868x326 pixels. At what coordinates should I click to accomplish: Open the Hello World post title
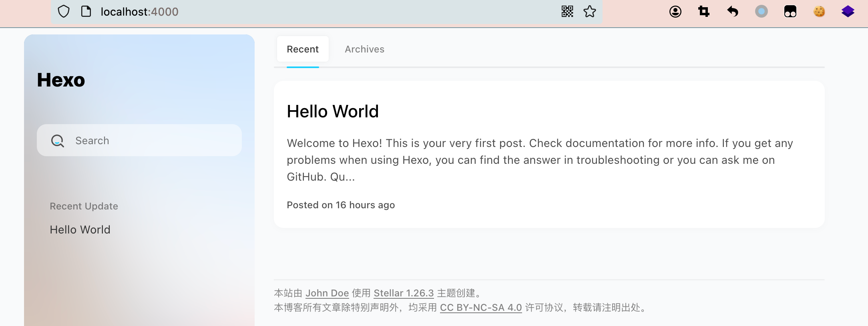[333, 111]
